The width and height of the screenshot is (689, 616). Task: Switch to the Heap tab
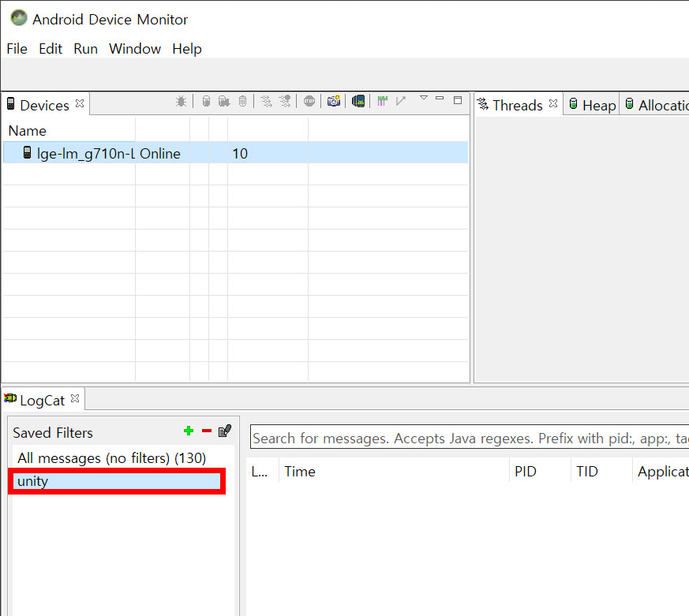[x=592, y=106]
